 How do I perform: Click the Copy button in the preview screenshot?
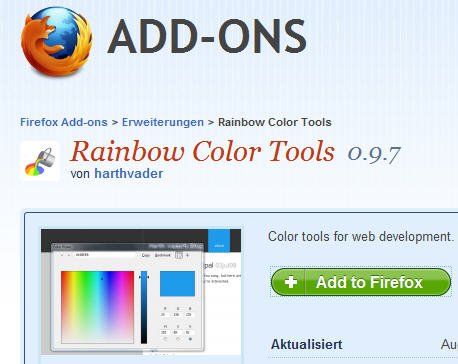tap(146, 255)
